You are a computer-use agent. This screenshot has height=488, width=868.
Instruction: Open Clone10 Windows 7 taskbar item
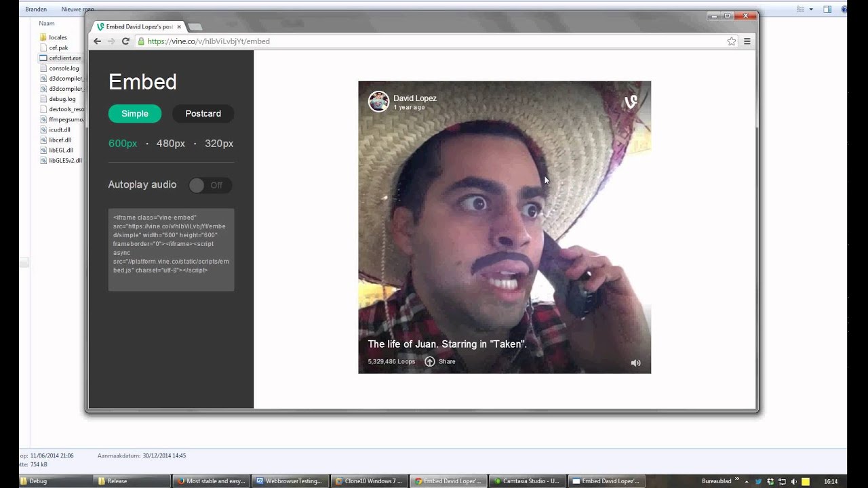tap(370, 481)
